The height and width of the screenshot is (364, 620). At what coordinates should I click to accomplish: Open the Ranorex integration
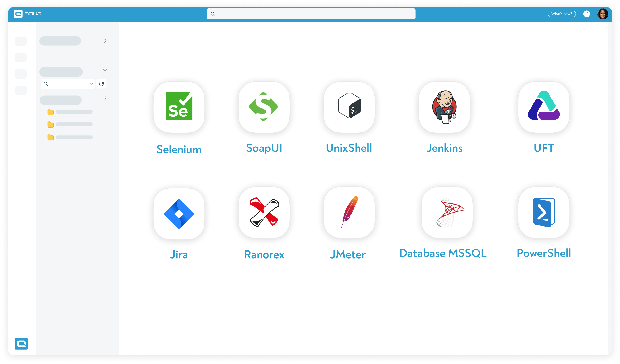coord(264,213)
